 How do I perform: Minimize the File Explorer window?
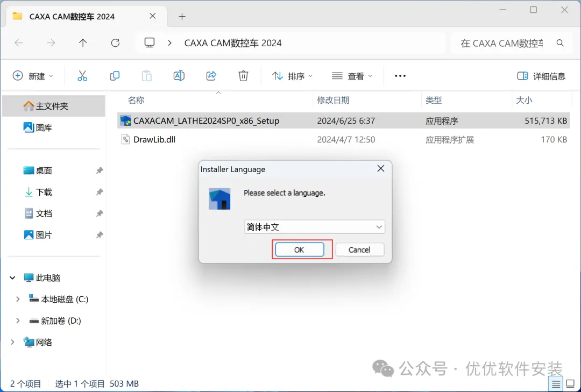pos(502,10)
